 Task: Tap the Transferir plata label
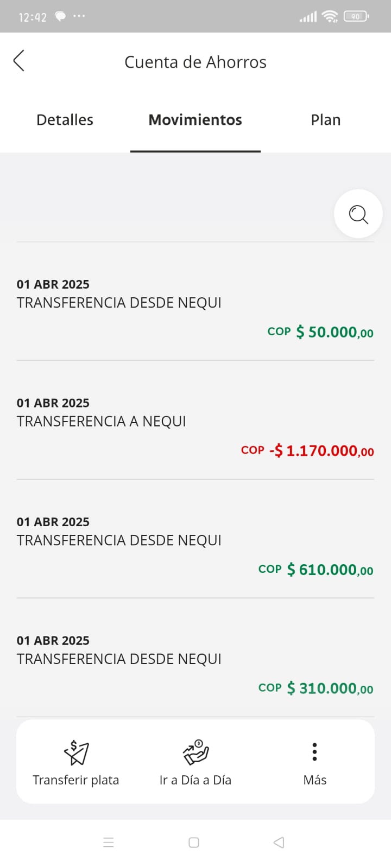click(76, 780)
